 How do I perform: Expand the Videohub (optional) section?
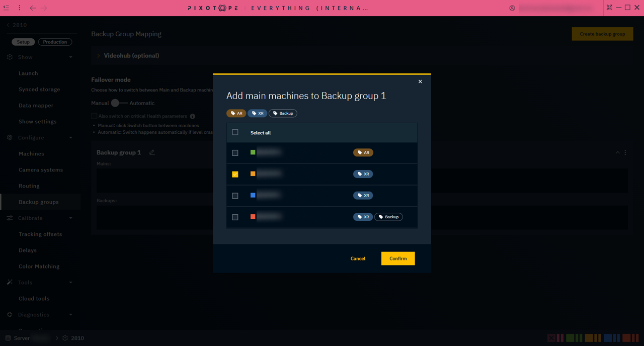pyautogui.click(x=99, y=56)
